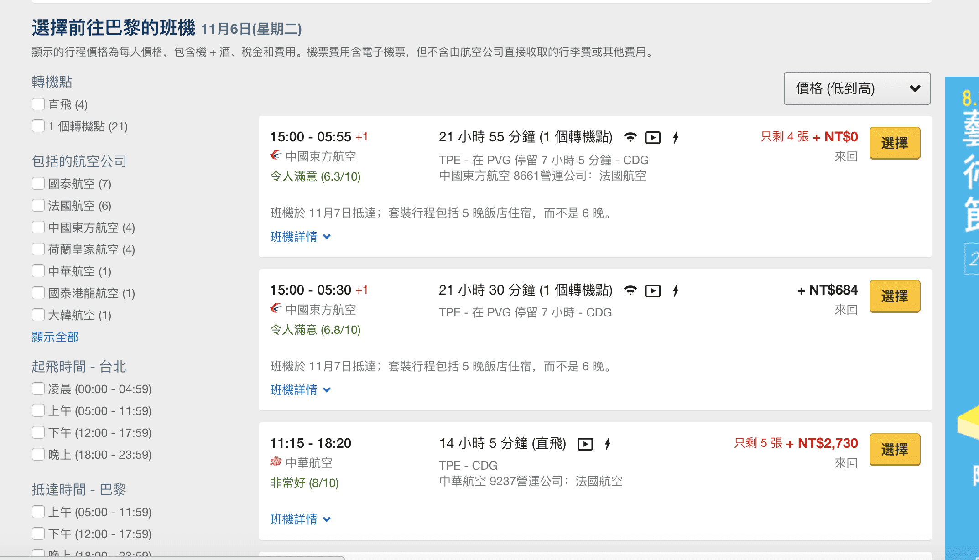Click the horizontal scrollbar at bottom

click(172, 558)
